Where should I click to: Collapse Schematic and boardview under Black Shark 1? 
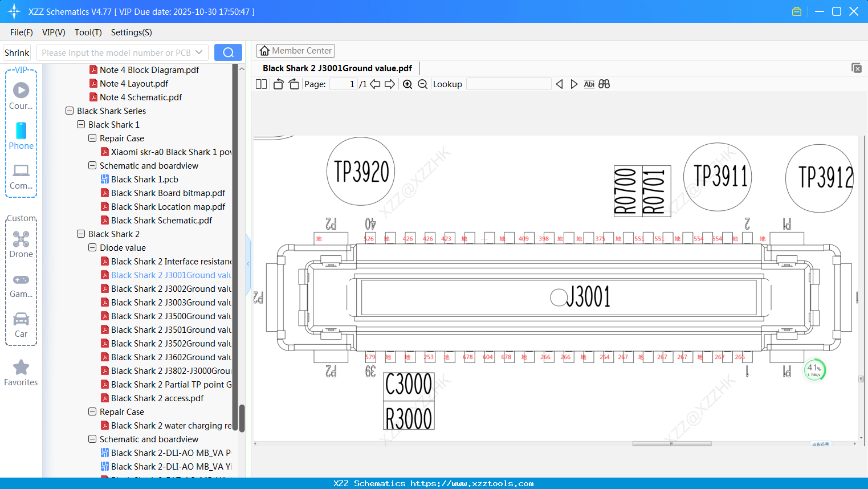pyautogui.click(x=92, y=166)
